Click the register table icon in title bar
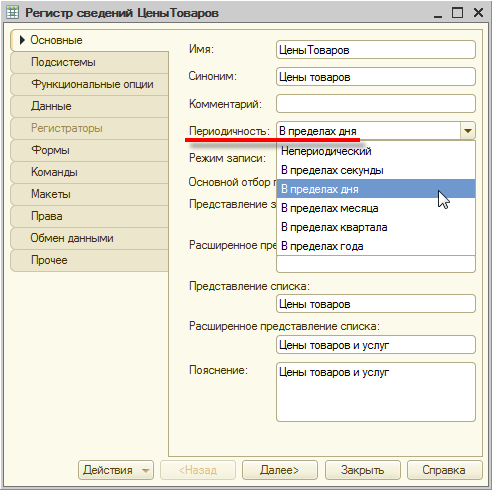492x490 pixels. coord(13,13)
